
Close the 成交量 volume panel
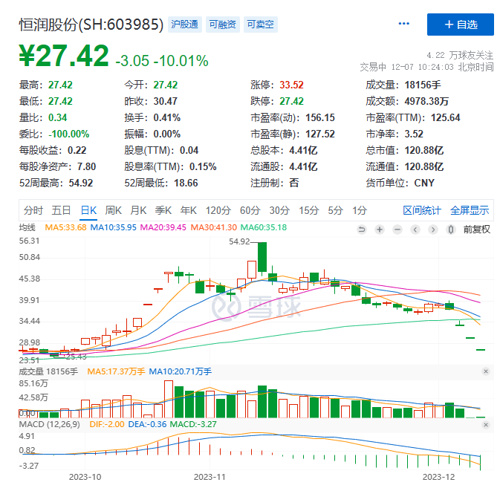point(486,371)
